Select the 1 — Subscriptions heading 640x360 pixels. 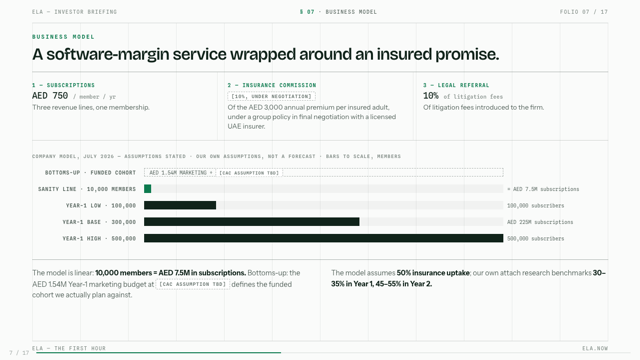click(x=63, y=85)
